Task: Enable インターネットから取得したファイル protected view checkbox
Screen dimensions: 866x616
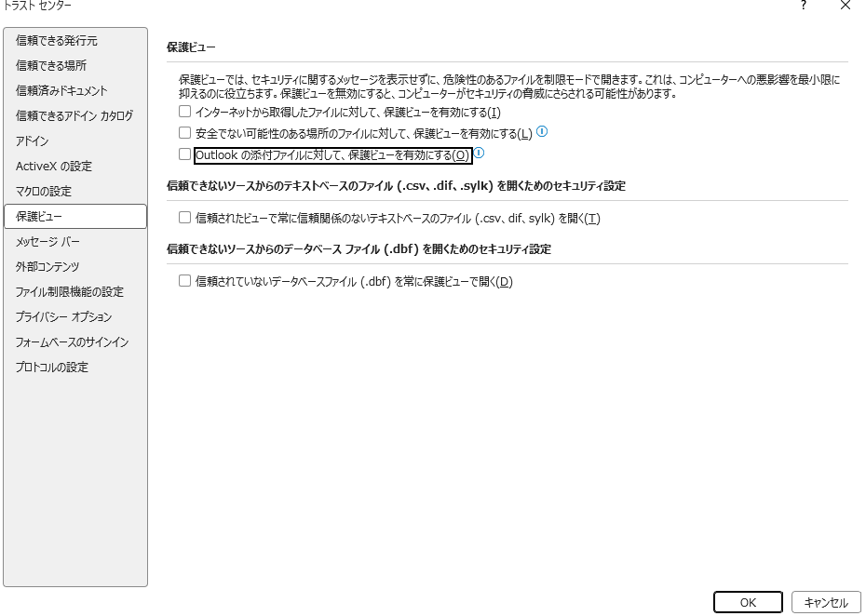Action: (x=184, y=112)
